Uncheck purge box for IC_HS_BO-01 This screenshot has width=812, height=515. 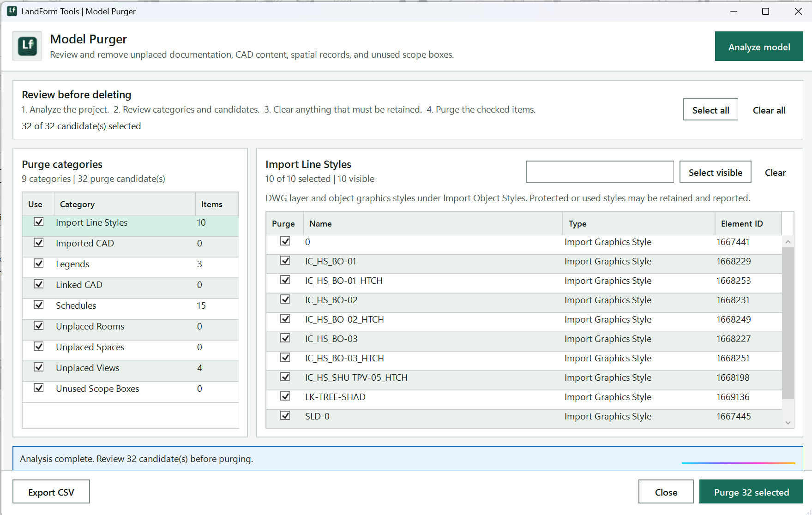285,261
